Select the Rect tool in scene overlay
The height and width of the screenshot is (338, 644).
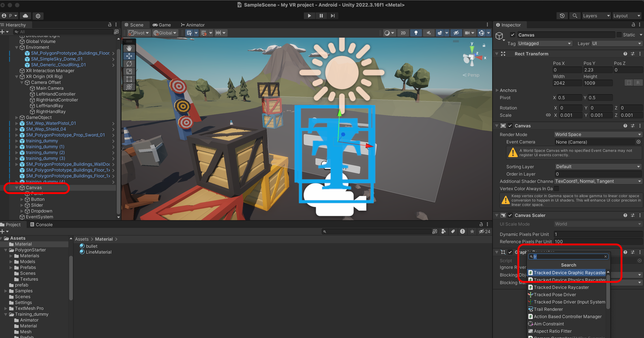click(129, 79)
